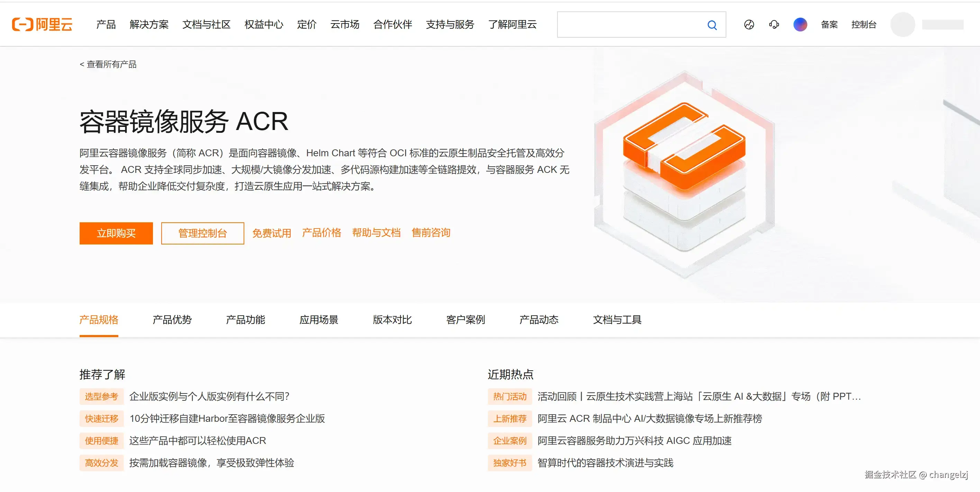
Task: Open the 产品 menu in top navigation
Action: tap(106, 25)
